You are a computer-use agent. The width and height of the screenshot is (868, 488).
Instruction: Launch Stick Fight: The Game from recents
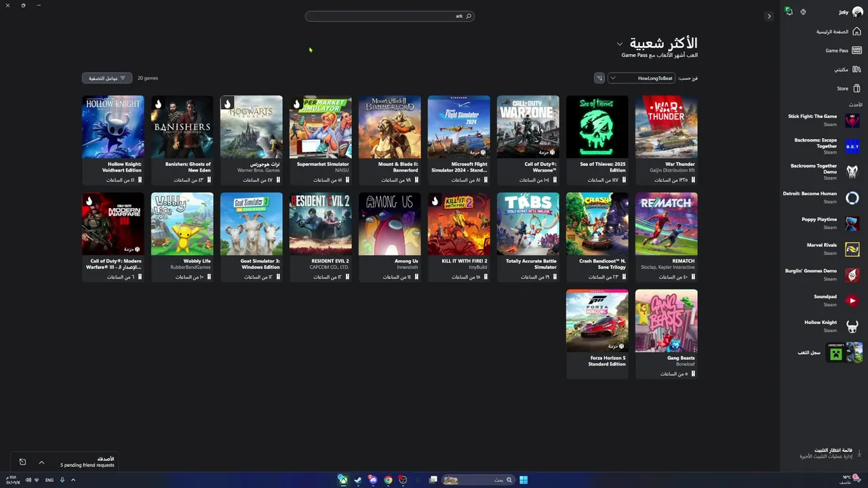pyautogui.click(x=823, y=120)
